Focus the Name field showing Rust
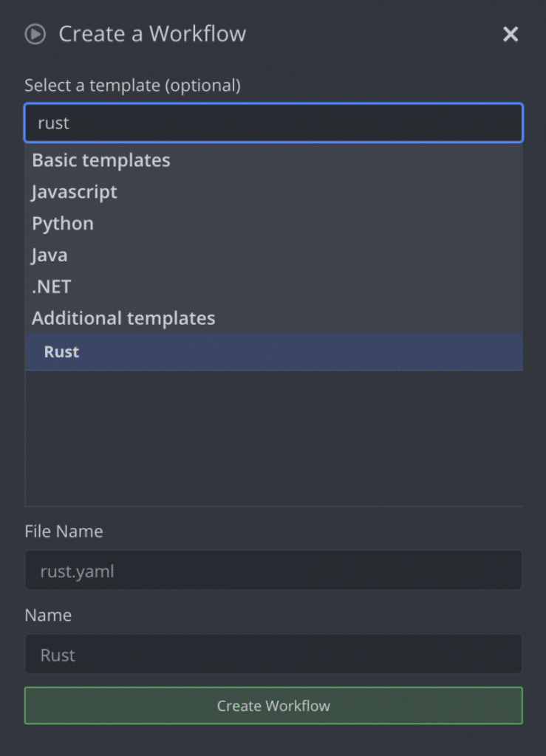Screen dimensions: 546x756 (273, 654)
